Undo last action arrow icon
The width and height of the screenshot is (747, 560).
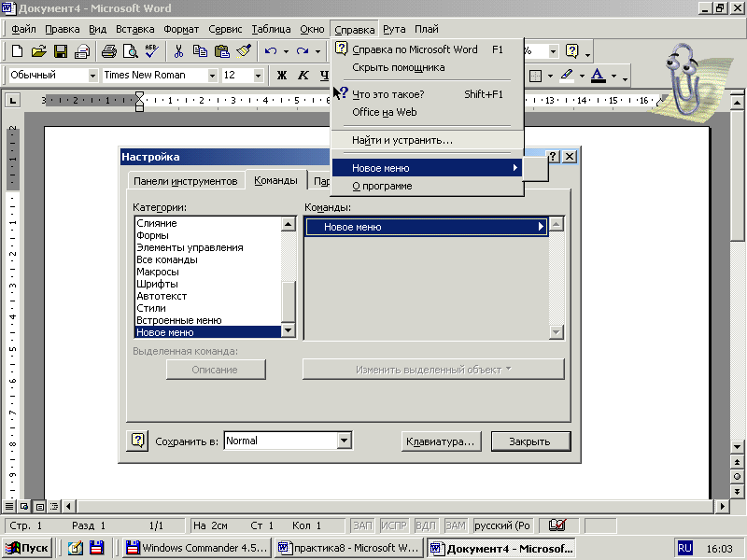[x=271, y=51]
